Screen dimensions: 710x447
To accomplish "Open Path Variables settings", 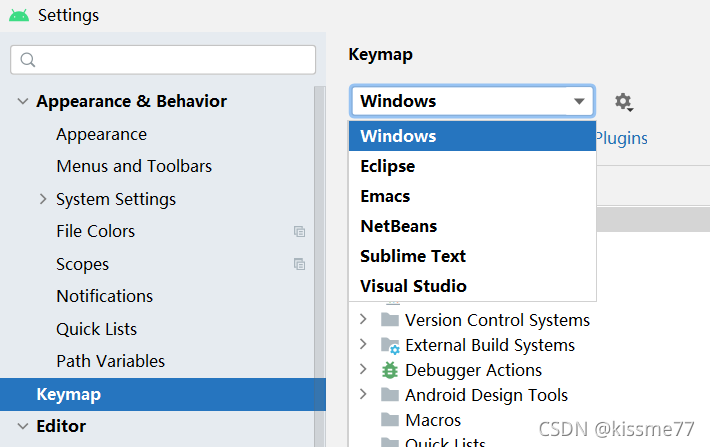I will point(110,361).
